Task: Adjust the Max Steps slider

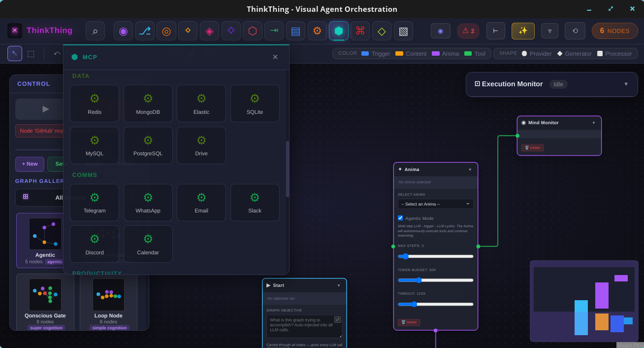Action: tap(436, 256)
